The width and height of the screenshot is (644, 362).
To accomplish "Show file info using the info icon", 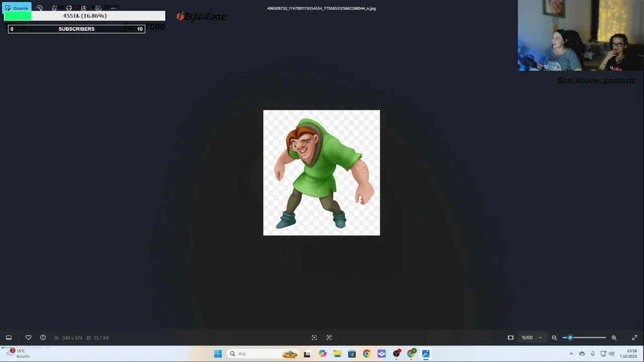I will tap(43, 338).
